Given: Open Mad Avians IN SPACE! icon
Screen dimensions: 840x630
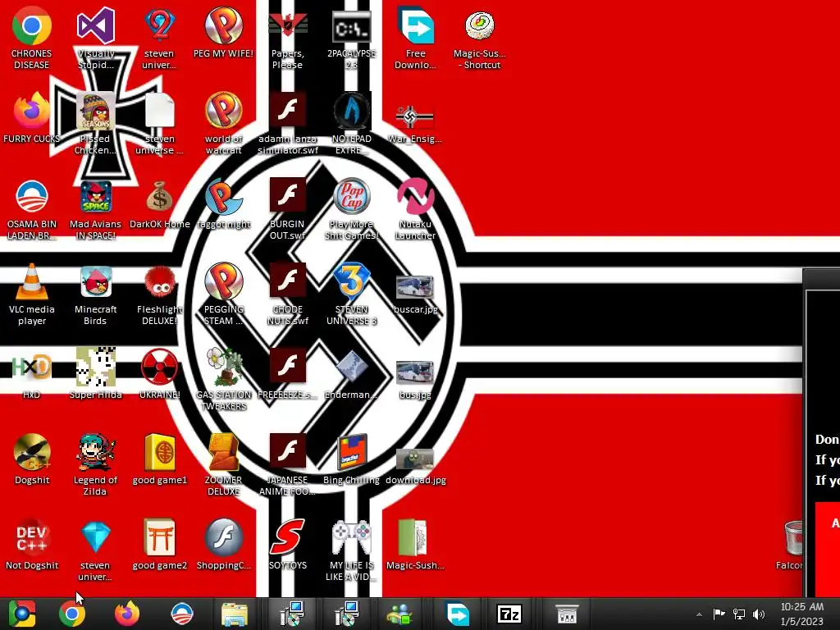Looking at the screenshot, I should [95, 208].
